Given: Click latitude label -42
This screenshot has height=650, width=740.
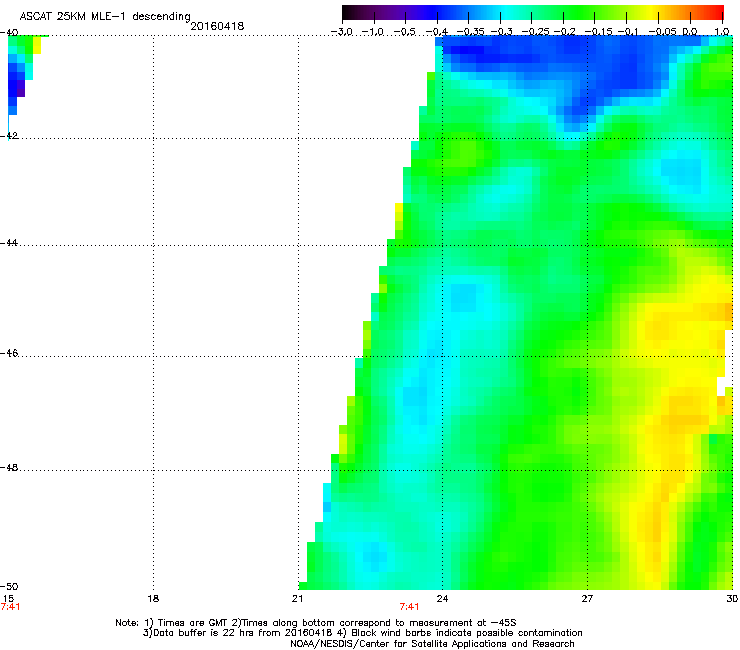Looking at the screenshot, I should (9, 135).
